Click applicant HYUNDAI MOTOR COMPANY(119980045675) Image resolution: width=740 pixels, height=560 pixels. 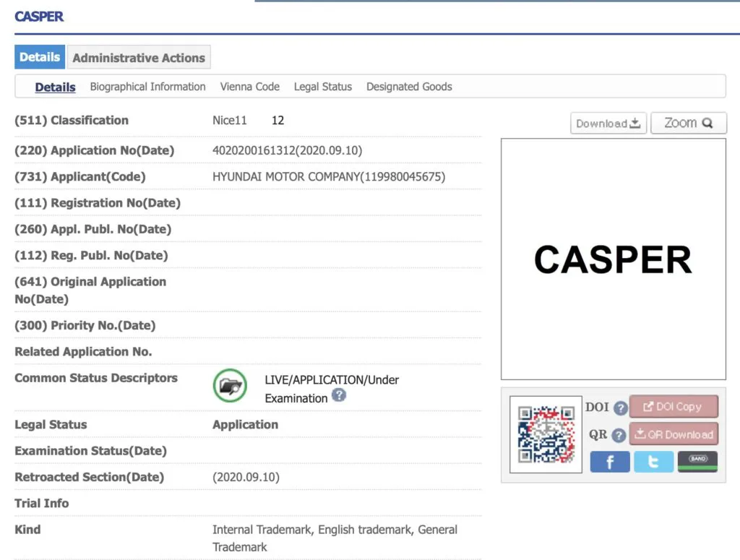pyautogui.click(x=329, y=177)
